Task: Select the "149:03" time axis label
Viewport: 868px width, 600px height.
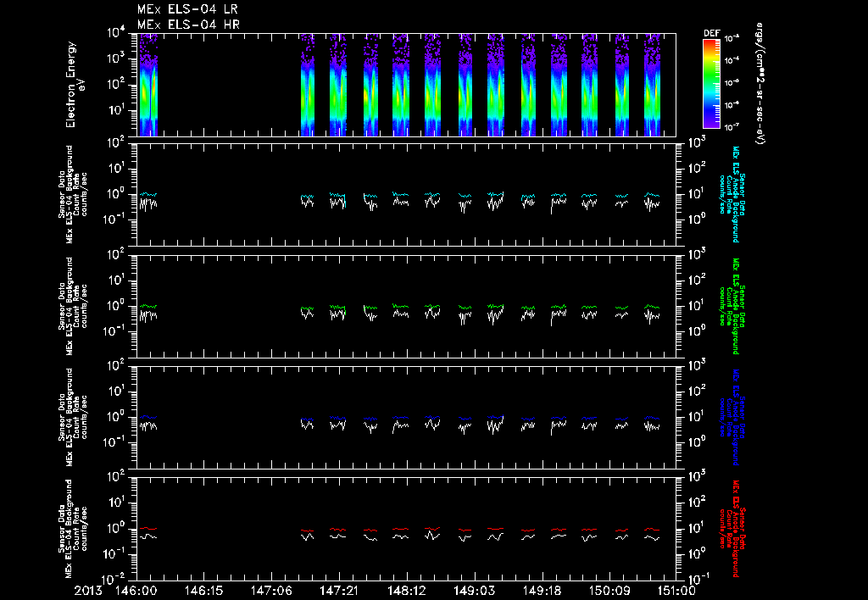Action: [x=474, y=592]
